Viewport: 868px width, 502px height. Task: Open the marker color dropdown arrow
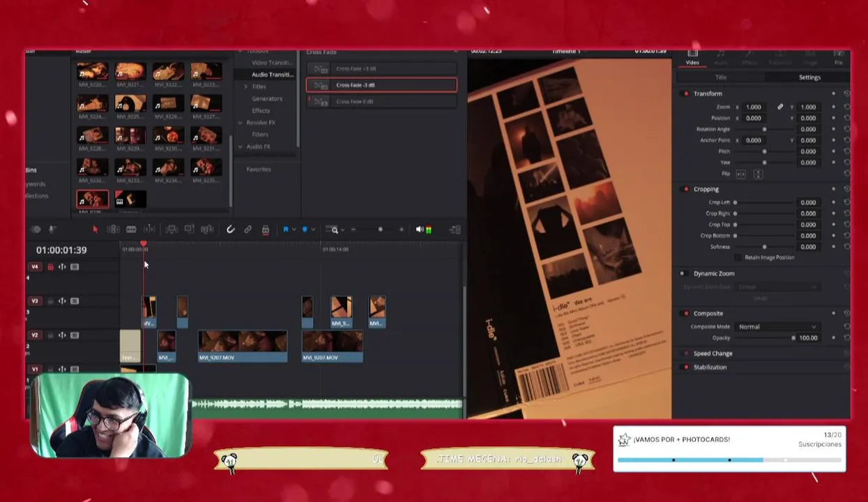click(x=312, y=229)
